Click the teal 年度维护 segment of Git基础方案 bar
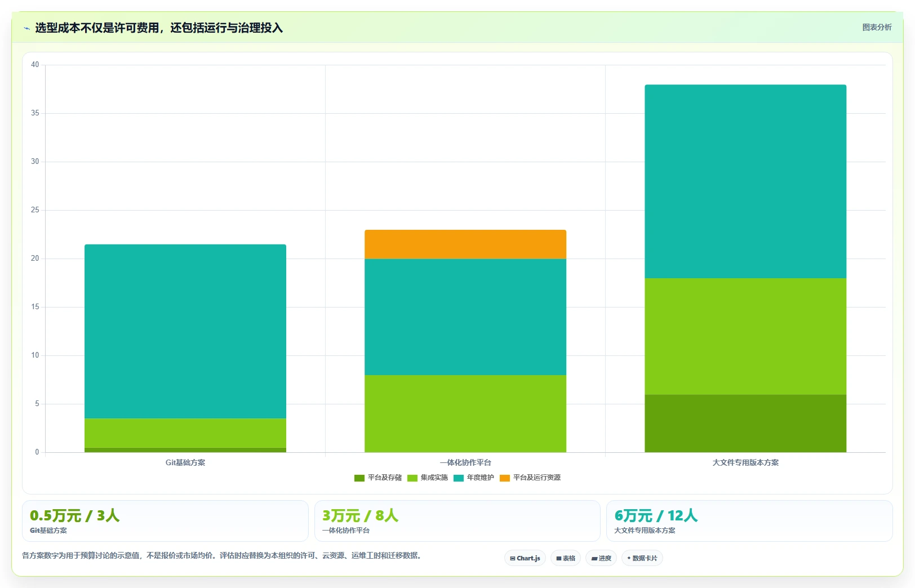This screenshot has width=915, height=588. [x=185, y=331]
